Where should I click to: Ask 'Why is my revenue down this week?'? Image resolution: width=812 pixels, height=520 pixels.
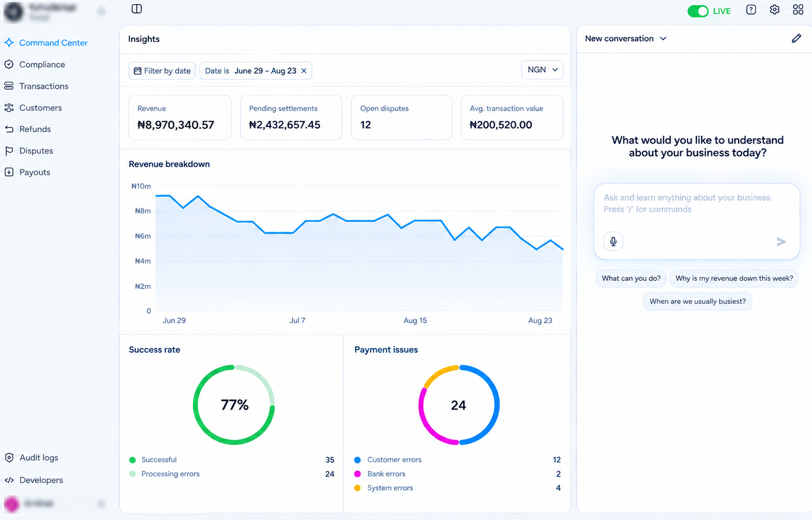734,278
